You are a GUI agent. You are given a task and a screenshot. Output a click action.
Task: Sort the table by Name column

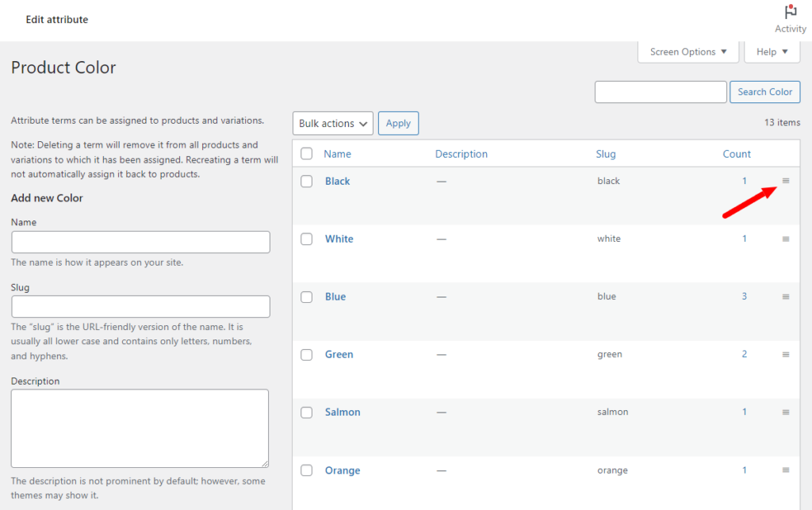point(338,153)
